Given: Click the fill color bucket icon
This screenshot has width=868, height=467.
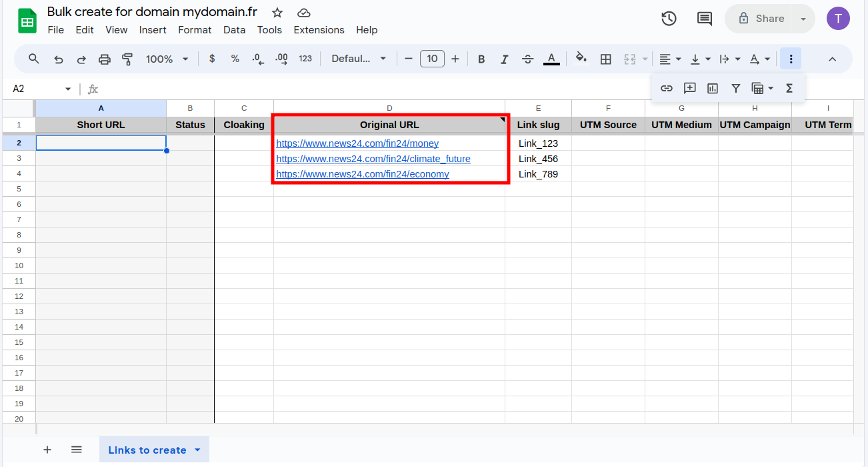Looking at the screenshot, I should (x=581, y=58).
